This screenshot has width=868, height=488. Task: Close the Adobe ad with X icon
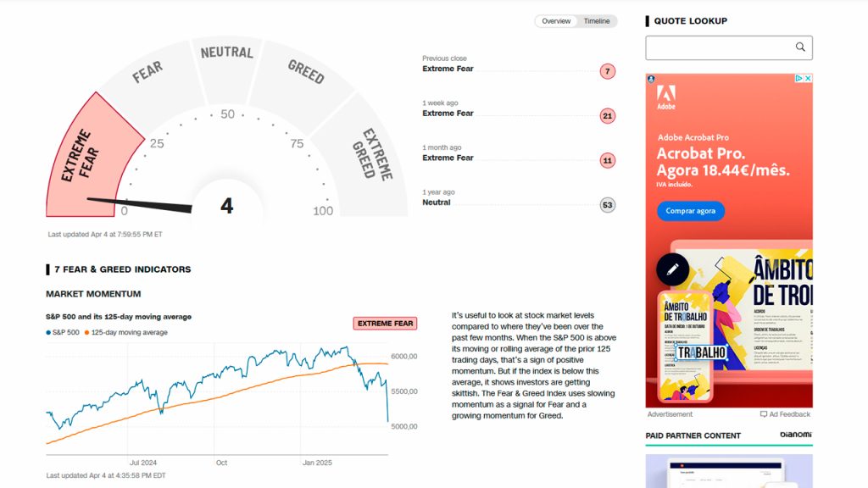click(x=808, y=79)
